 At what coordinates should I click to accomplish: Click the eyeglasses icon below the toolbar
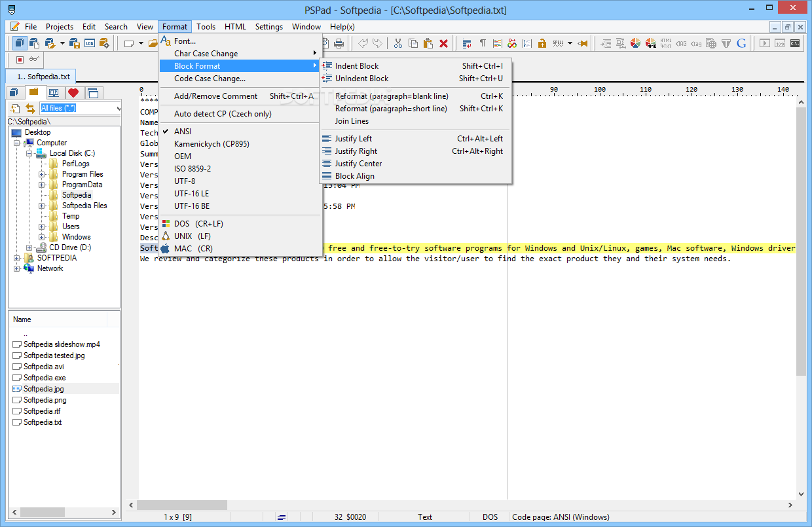[35, 59]
